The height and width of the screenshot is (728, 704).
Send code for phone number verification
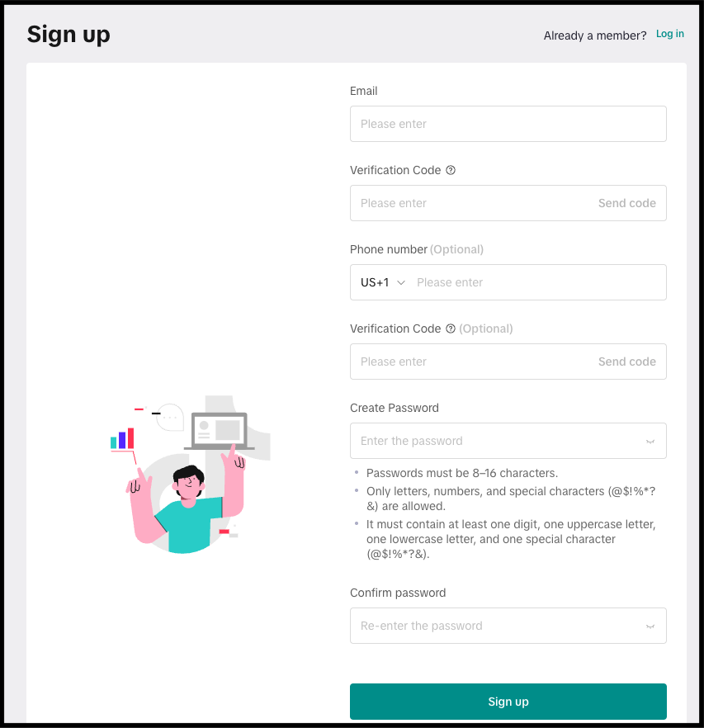point(626,362)
